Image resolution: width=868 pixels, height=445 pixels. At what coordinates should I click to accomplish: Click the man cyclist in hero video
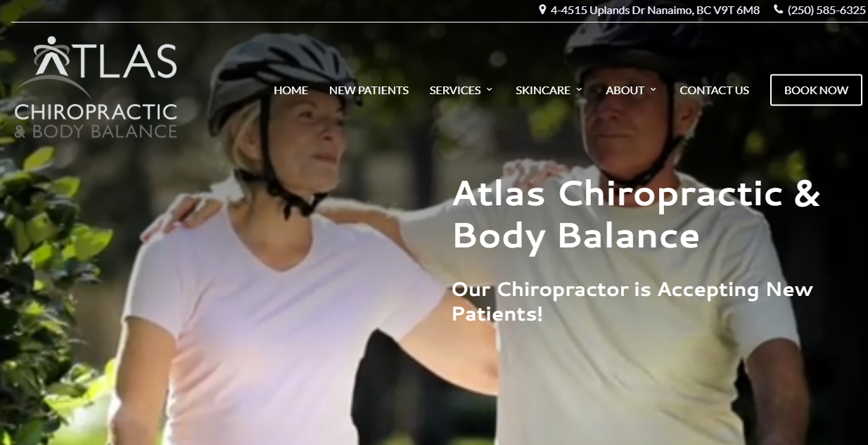(x=654, y=232)
